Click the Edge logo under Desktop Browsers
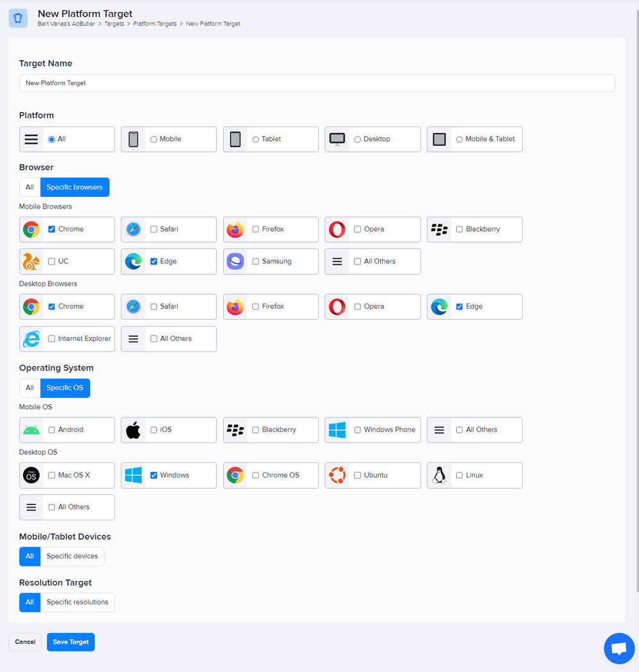This screenshot has width=639, height=672. [439, 307]
